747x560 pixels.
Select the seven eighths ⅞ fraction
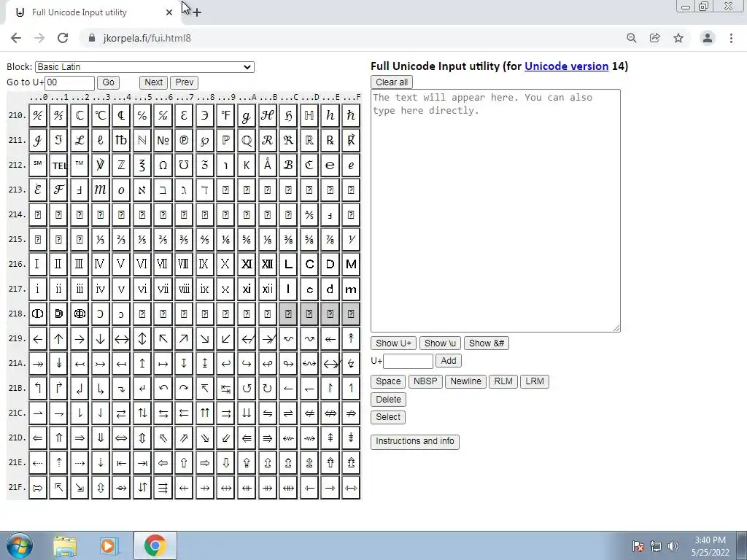click(330, 239)
